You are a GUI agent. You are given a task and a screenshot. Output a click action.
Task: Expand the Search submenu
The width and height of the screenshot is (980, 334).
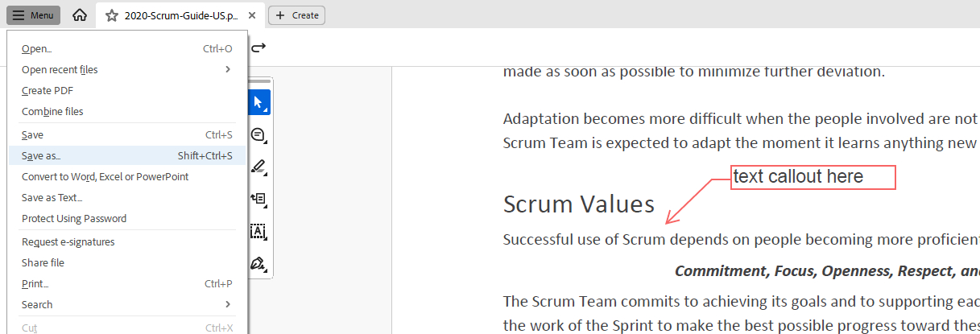coord(228,304)
